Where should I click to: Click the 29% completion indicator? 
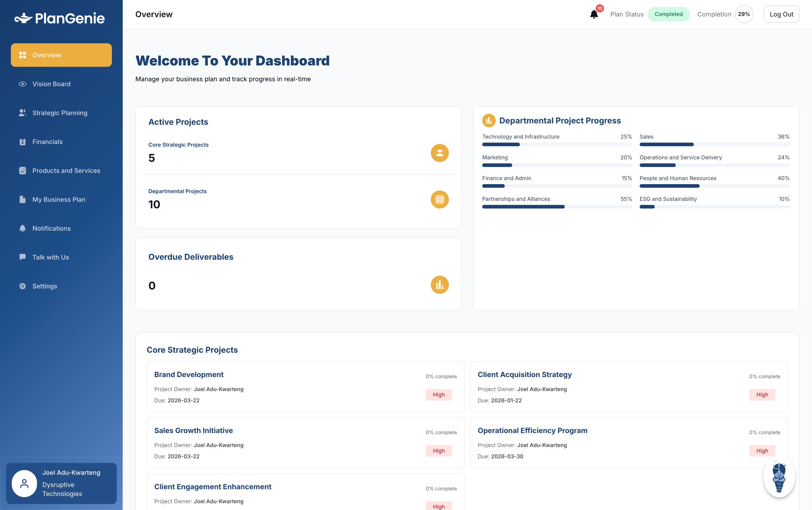pyautogui.click(x=744, y=14)
